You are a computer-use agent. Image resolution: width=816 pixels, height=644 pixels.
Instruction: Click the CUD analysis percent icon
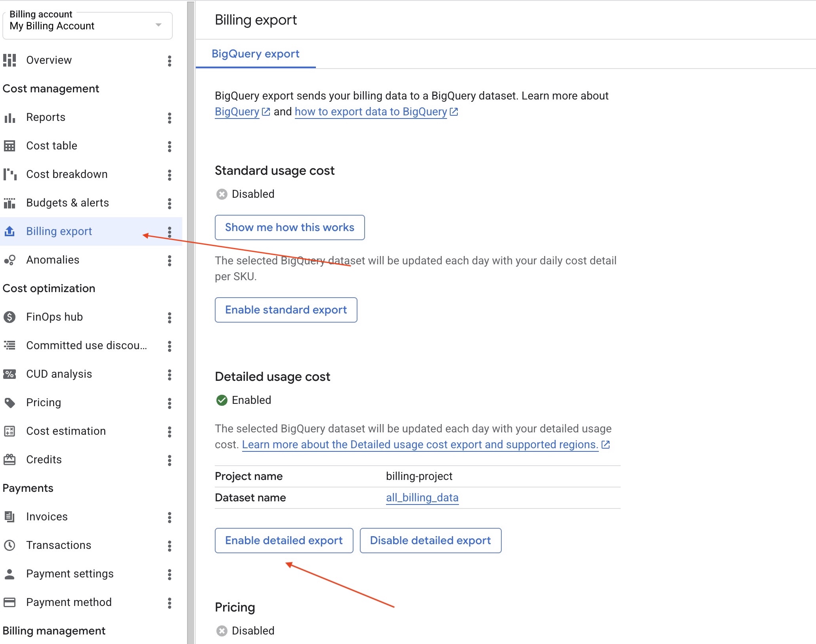tap(10, 374)
